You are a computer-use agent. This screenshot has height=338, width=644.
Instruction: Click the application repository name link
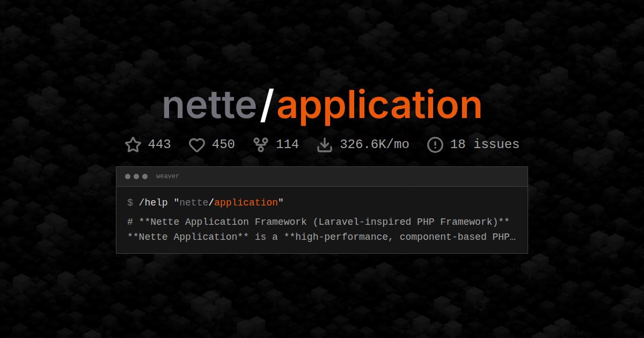(378, 105)
